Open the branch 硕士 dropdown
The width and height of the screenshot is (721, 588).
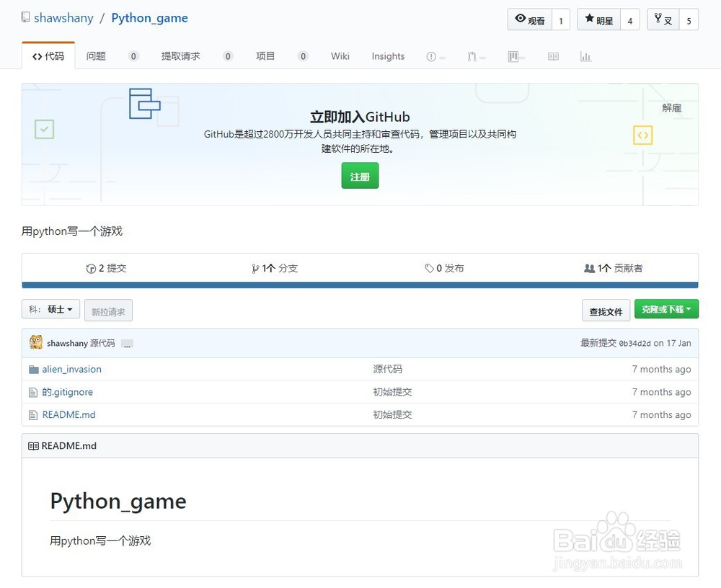[50, 309]
